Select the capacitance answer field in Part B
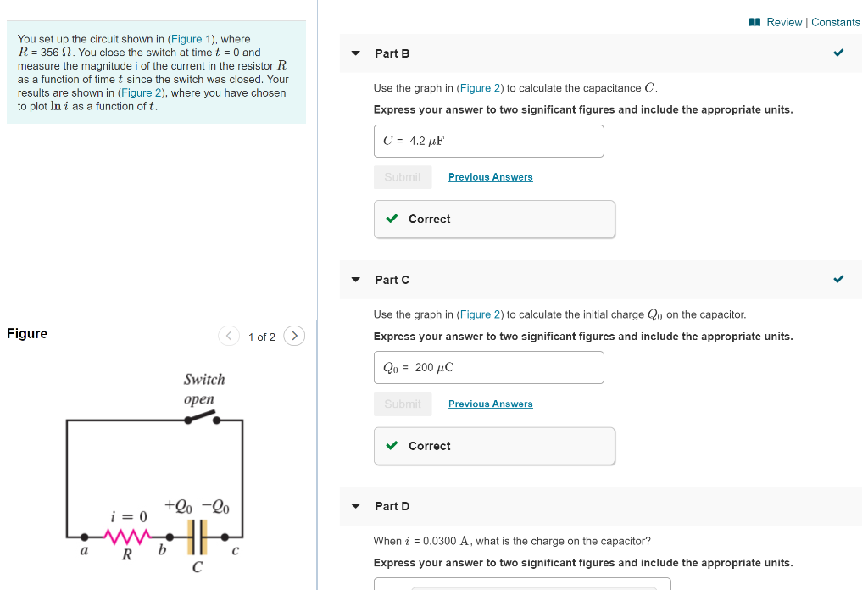The width and height of the screenshot is (868, 590). coord(488,141)
